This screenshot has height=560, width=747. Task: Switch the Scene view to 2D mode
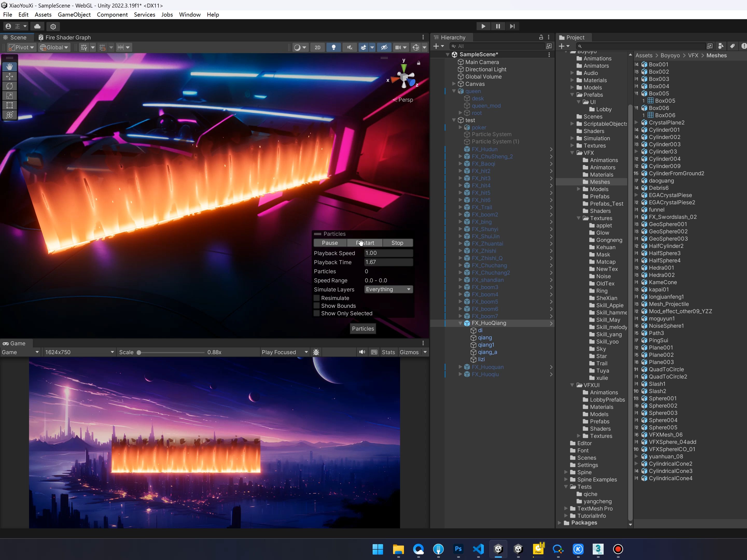coord(317,47)
